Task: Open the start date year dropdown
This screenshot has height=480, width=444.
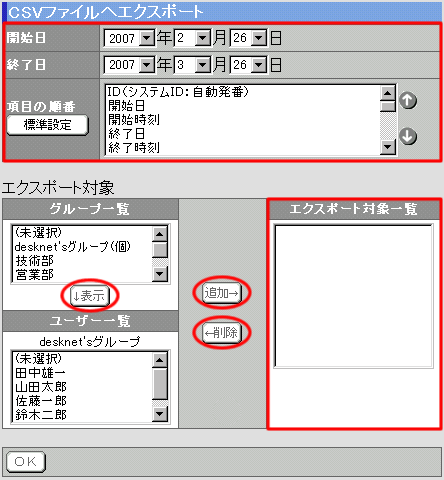Action: (x=129, y=38)
